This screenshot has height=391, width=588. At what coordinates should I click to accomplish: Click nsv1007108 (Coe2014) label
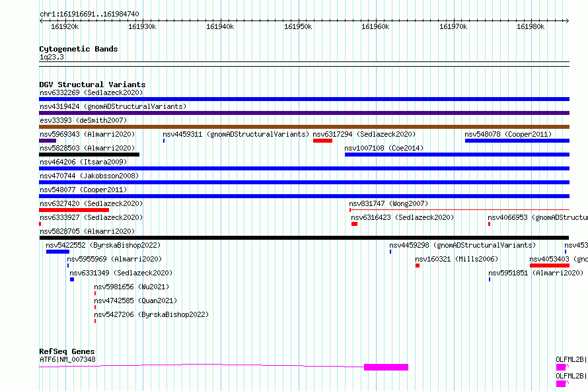pyautogui.click(x=384, y=148)
